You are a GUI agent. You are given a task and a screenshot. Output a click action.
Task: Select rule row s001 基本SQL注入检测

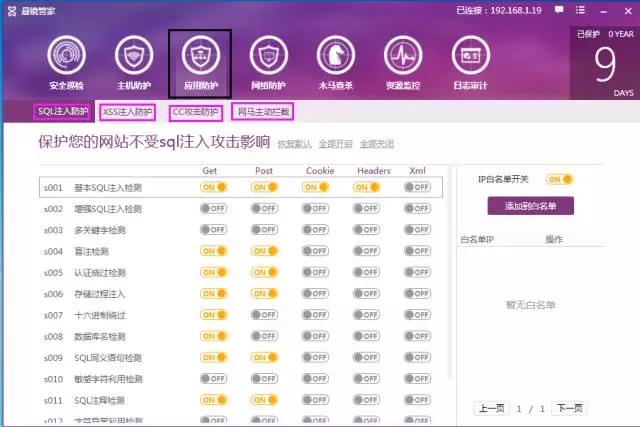241,187
